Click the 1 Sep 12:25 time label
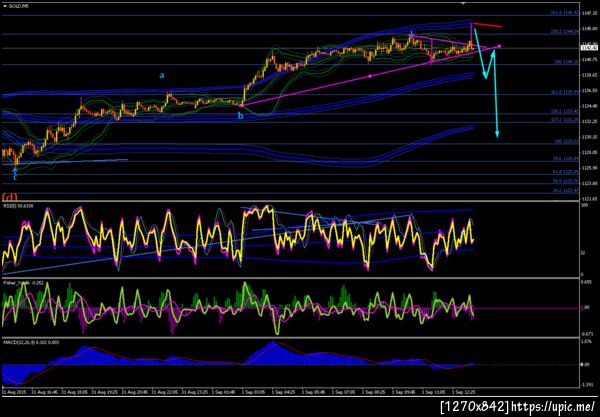The image size is (600, 417). point(464,392)
